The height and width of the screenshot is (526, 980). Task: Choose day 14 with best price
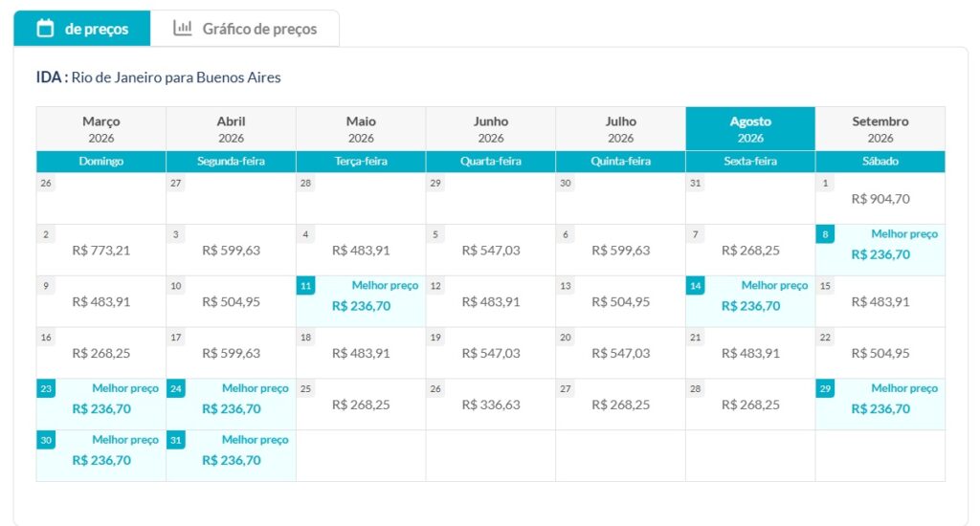coord(750,302)
